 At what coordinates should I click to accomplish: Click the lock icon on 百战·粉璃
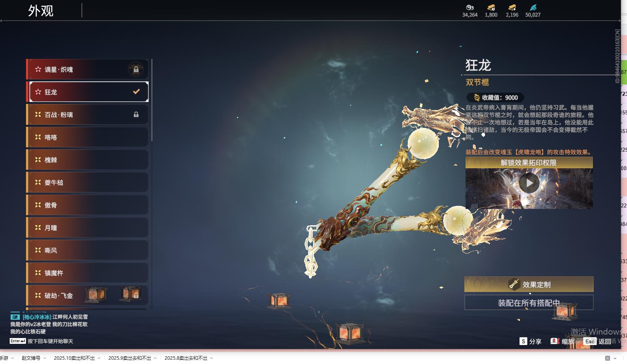pyautogui.click(x=136, y=114)
